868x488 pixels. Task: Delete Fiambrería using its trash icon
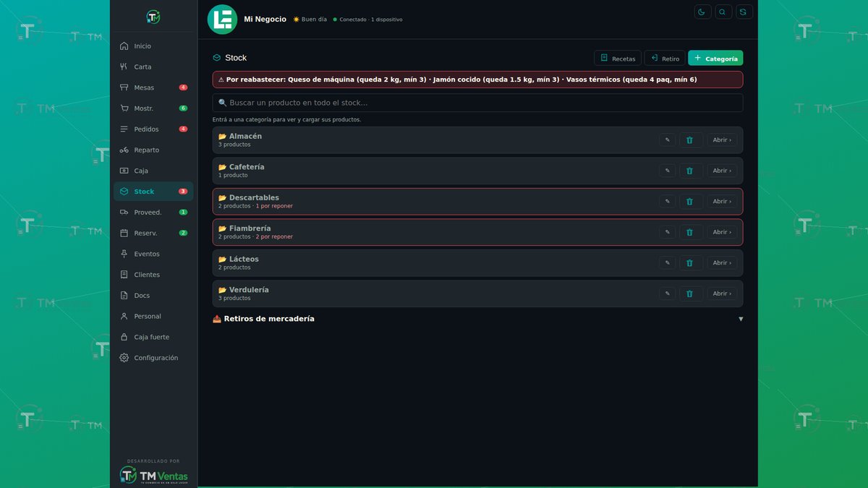point(690,232)
